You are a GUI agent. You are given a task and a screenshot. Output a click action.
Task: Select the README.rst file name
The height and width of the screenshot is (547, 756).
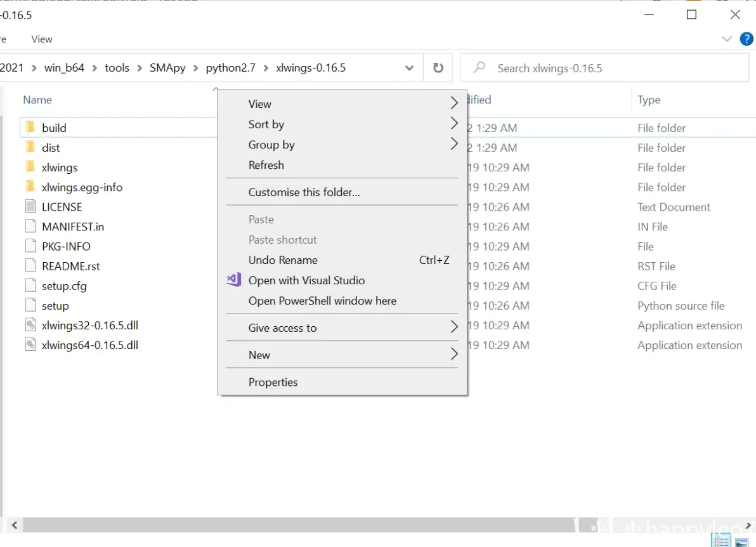pos(71,267)
